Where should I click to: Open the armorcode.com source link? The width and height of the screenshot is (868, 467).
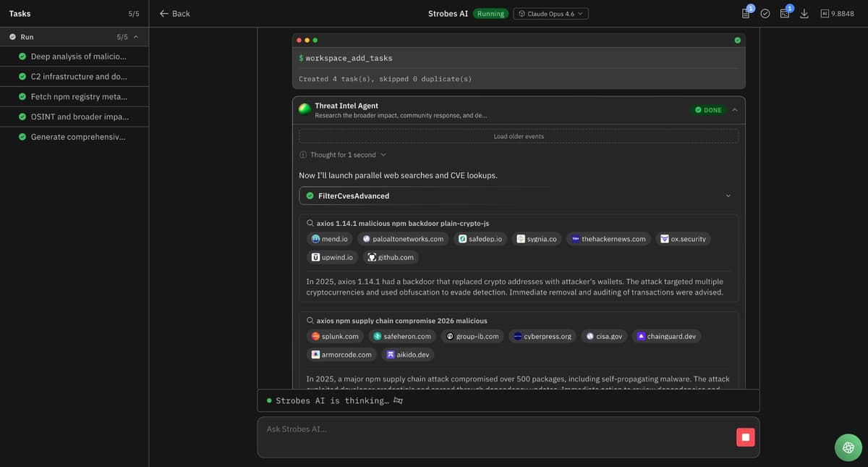341,355
